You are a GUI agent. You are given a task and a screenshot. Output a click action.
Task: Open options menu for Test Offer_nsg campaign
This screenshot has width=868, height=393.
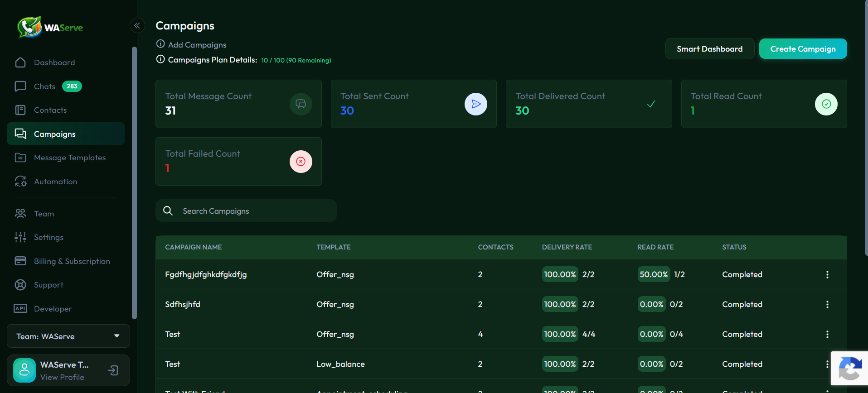[x=827, y=334]
